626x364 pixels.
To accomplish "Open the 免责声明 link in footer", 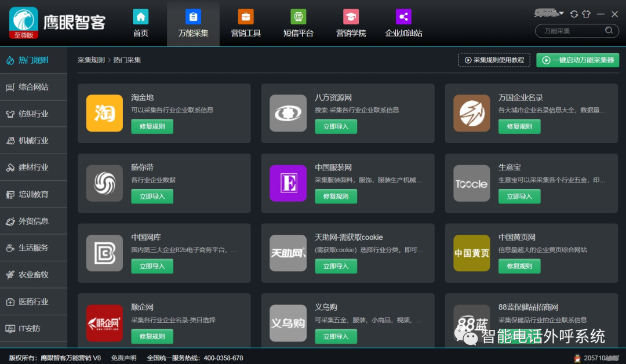I will click(123, 358).
